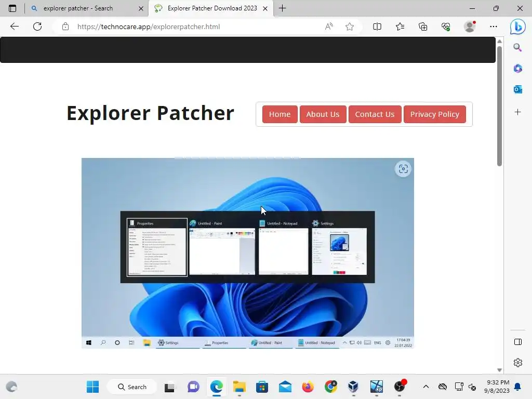Open the XP virtual machine taskbar icon
This screenshot has width=532, height=399.
pos(377,387)
